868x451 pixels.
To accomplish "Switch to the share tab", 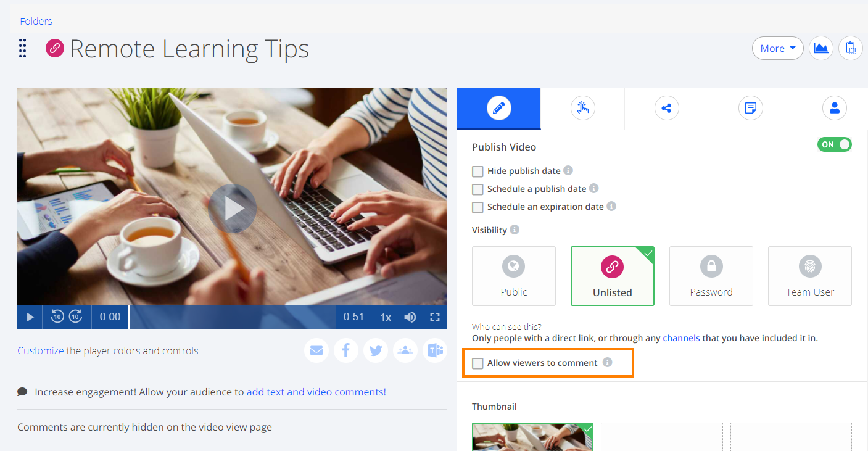I will pos(666,109).
